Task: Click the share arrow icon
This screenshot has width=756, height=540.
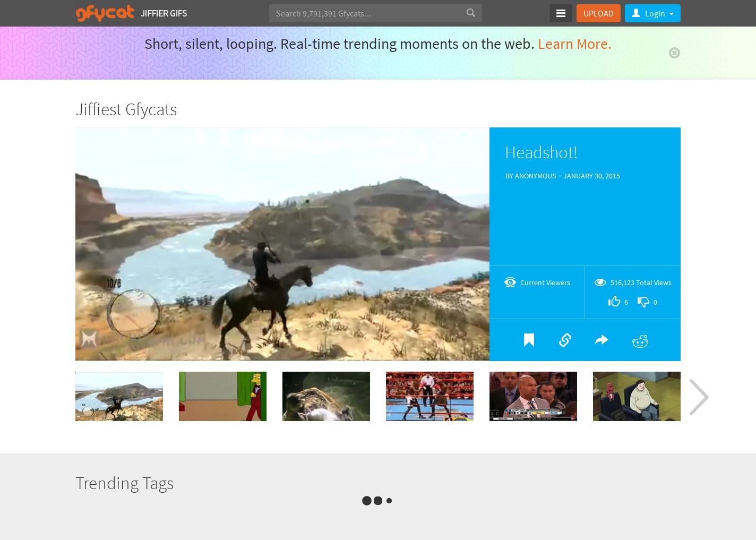Action: [x=602, y=340]
